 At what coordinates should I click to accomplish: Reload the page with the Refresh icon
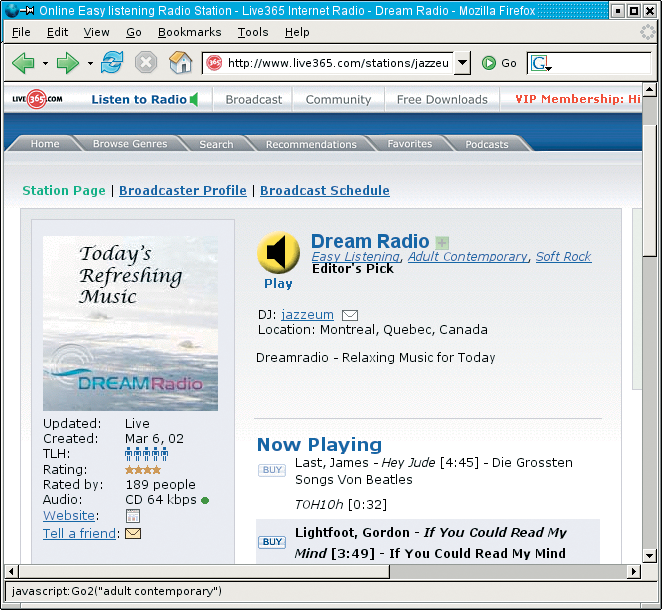[x=112, y=62]
